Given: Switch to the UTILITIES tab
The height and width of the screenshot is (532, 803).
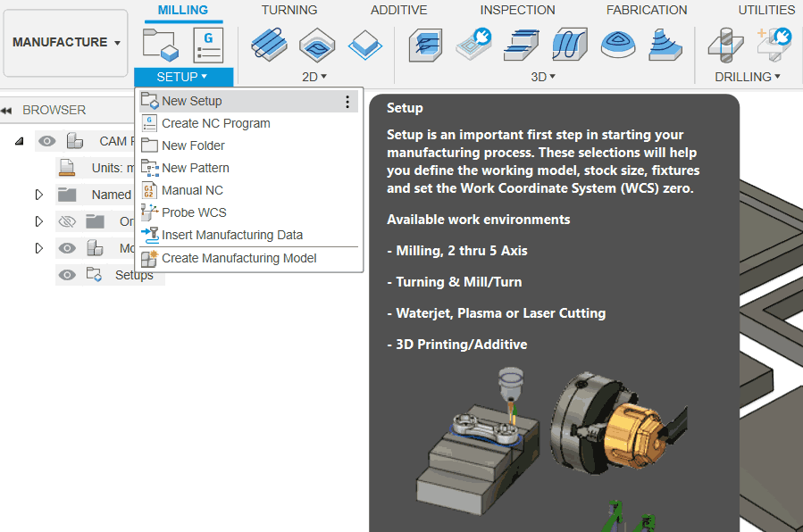Looking at the screenshot, I should (x=766, y=10).
